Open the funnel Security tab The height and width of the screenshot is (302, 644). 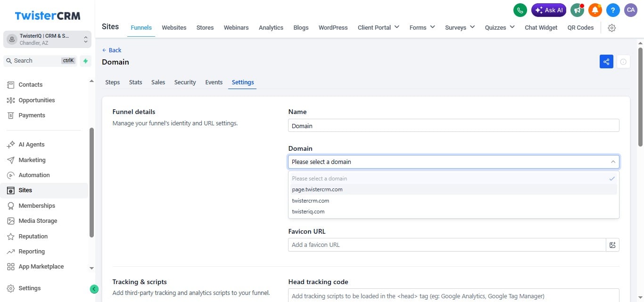tap(185, 82)
